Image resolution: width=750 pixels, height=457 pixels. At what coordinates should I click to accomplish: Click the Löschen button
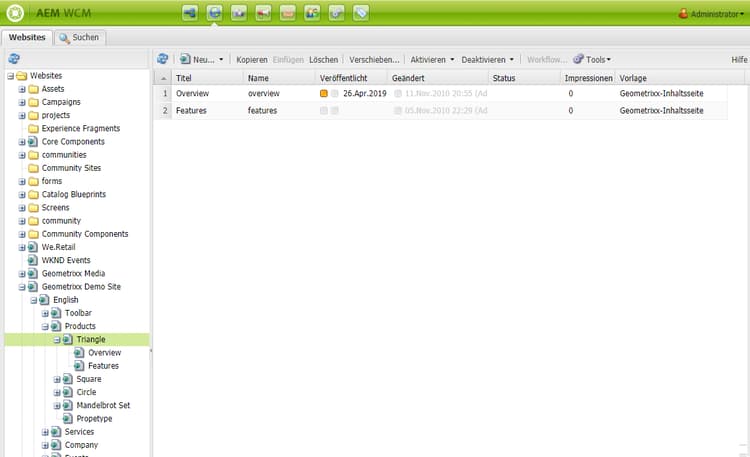coord(323,60)
